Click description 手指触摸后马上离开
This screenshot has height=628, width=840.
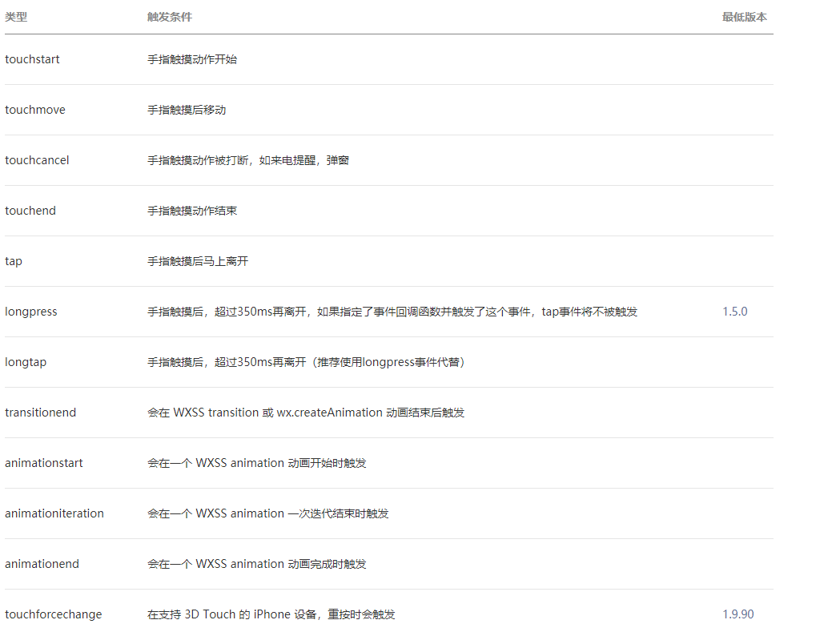coord(199,261)
